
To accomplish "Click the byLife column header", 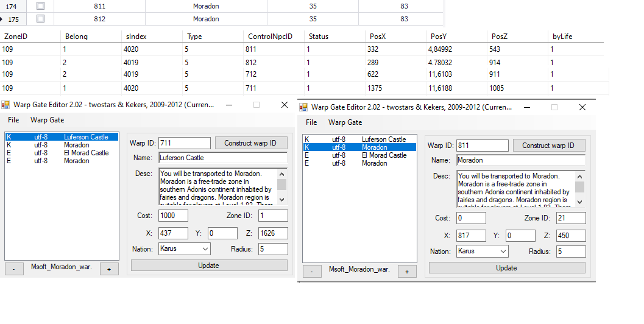I will point(576,36).
